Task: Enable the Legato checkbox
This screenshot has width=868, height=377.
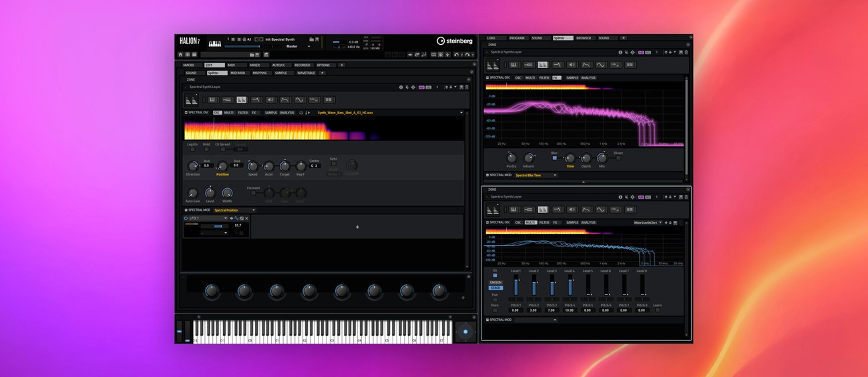Action: 192,149
